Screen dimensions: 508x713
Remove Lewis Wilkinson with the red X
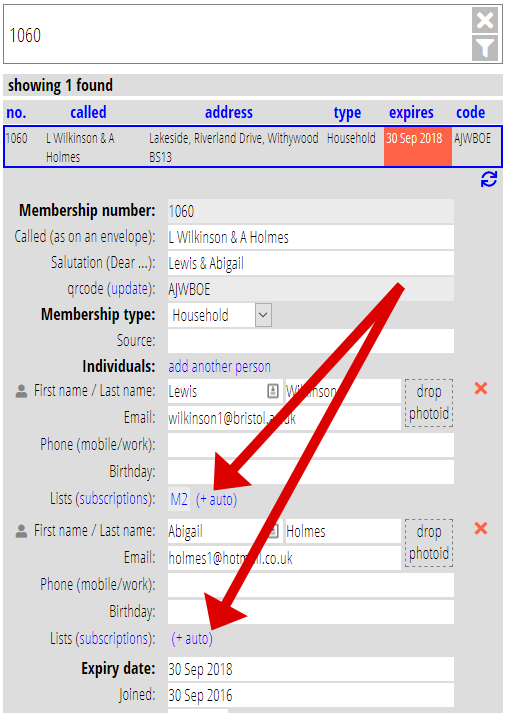pyautogui.click(x=481, y=388)
